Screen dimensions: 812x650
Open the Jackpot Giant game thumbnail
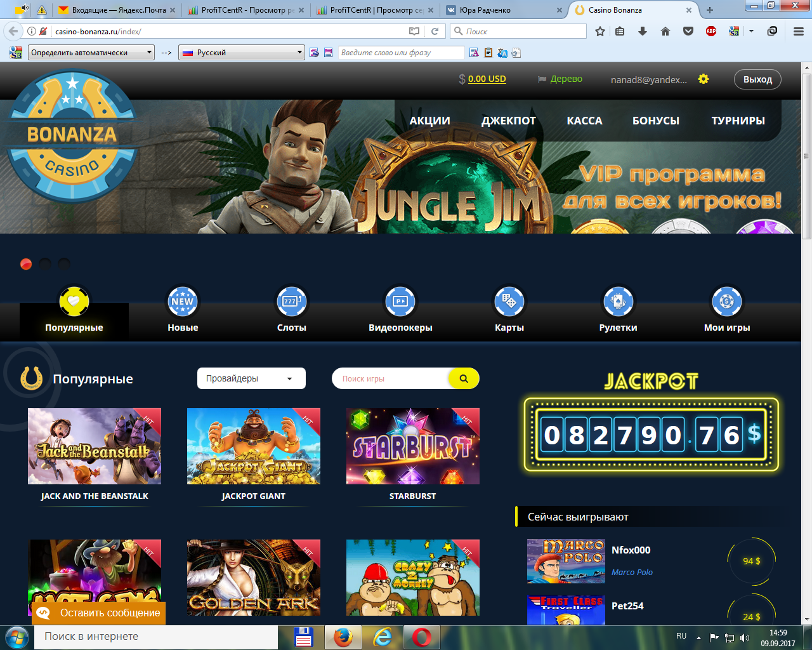254,446
